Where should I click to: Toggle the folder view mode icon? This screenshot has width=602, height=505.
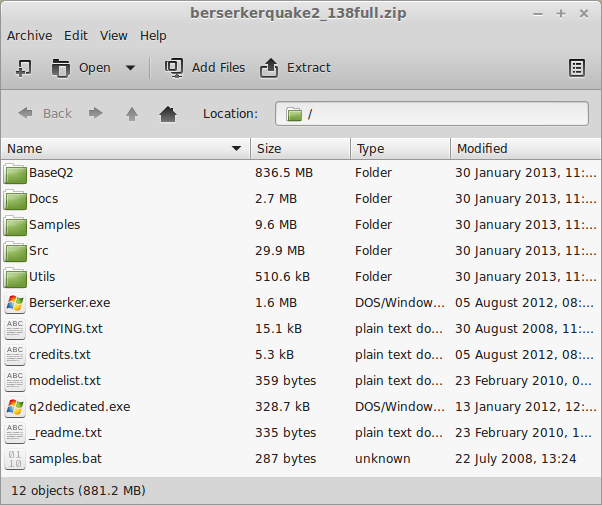pyautogui.click(x=577, y=68)
